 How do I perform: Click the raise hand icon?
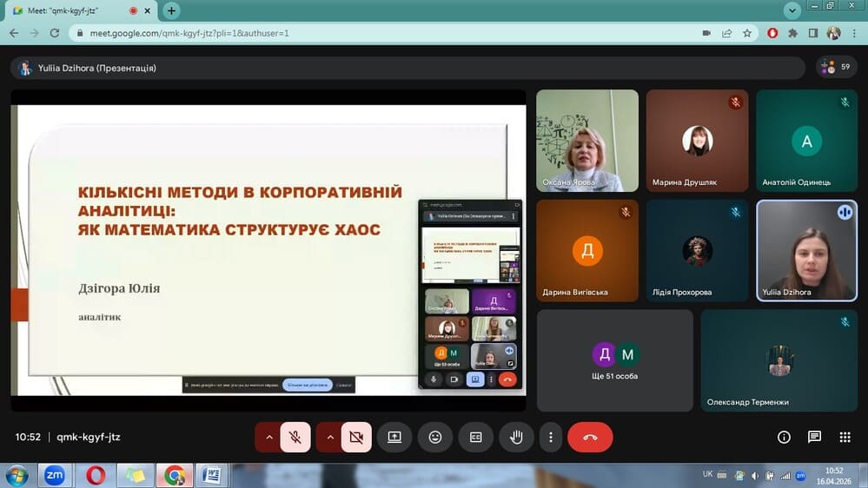point(516,438)
